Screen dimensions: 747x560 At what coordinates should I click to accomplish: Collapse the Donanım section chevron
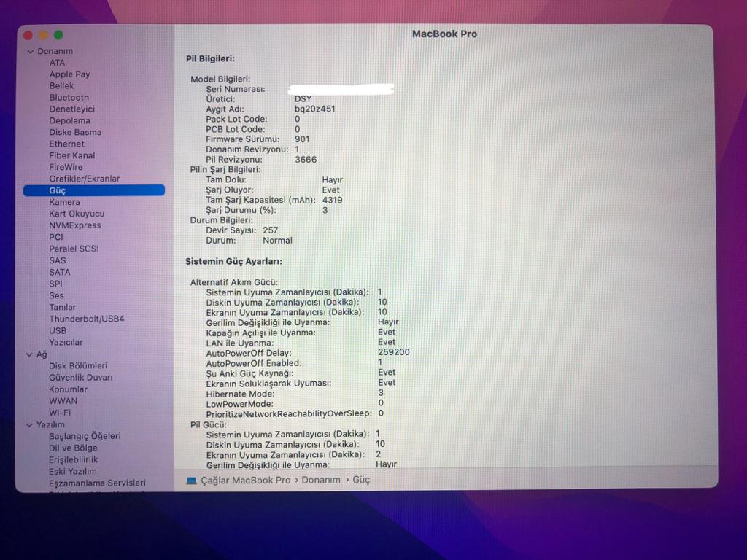point(30,52)
